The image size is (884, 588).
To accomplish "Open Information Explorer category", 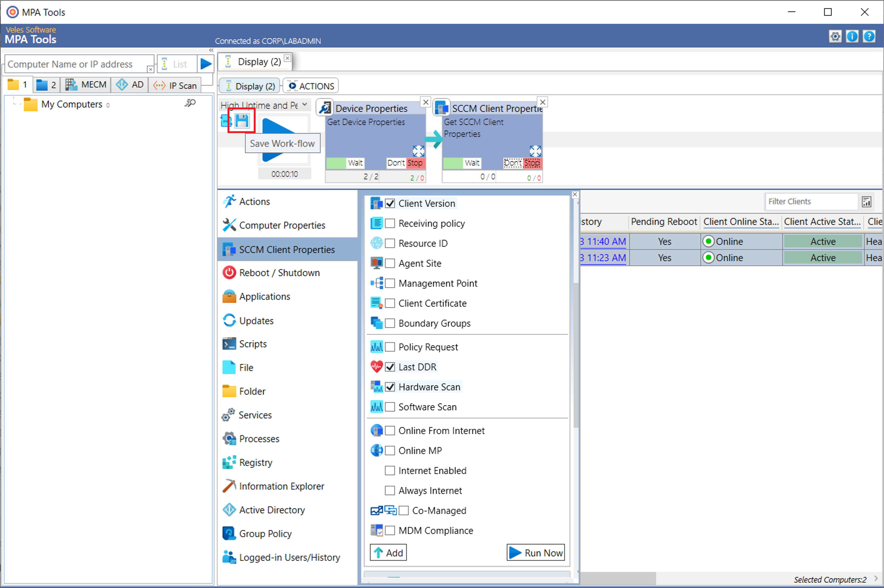I will (287, 486).
